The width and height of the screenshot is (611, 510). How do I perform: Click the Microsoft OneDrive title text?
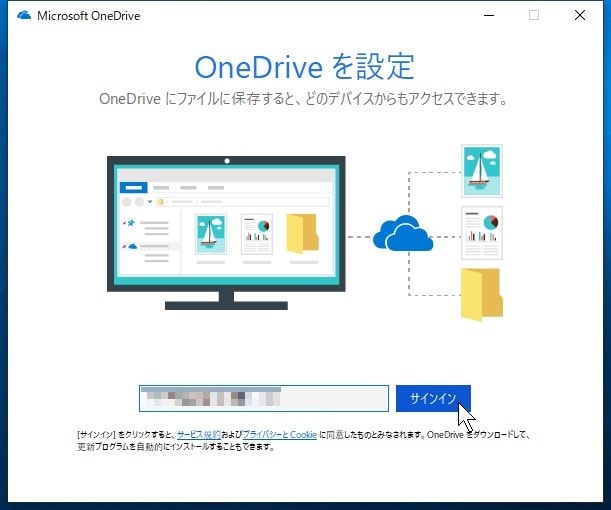pyautogui.click(x=88, y=16)
